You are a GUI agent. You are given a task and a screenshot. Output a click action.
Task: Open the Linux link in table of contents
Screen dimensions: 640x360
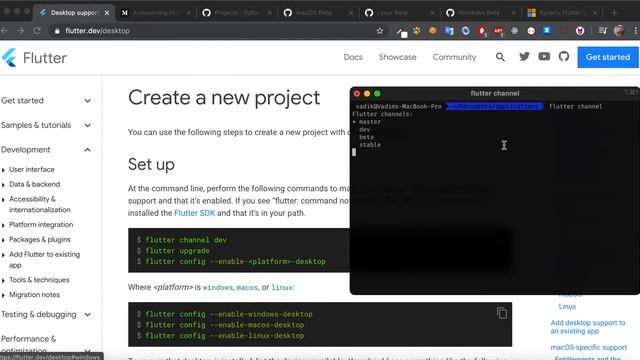point(567,306)
